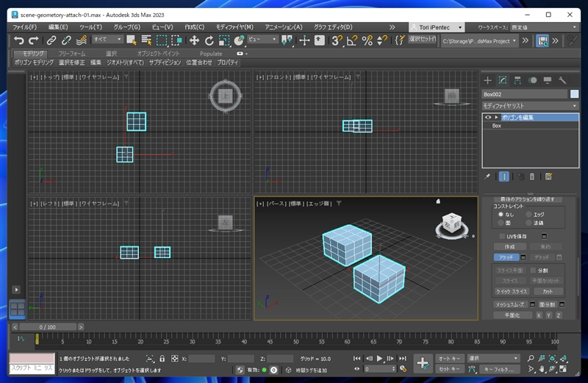
Task: Open Select by Name list icon
Action: [146, 40]
